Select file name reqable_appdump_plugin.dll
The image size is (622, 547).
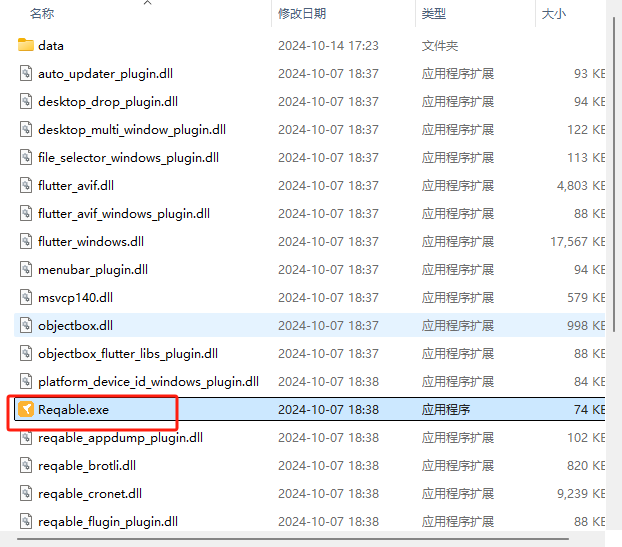tap(121, 438)
